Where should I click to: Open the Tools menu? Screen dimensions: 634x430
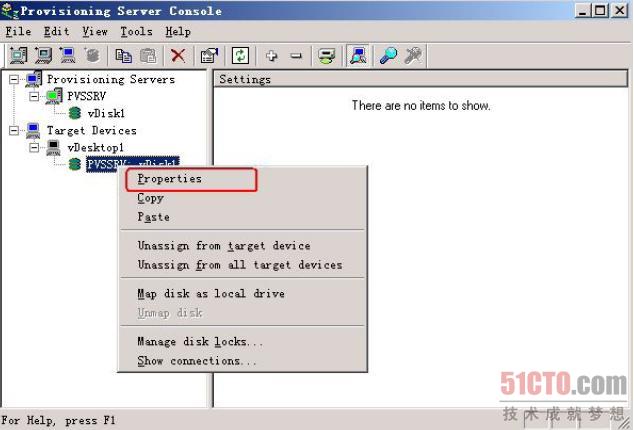click(x=136, y=32)
